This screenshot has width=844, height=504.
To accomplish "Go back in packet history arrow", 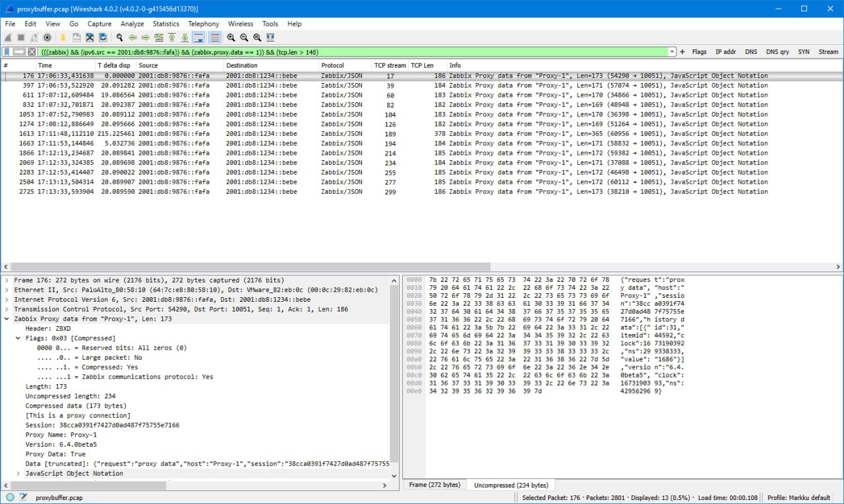I will pyautogui.click(x=133, y=38).
